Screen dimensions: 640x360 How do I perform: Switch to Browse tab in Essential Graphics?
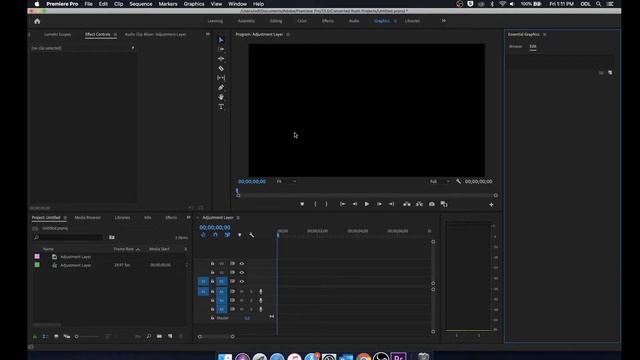point(516,47)
